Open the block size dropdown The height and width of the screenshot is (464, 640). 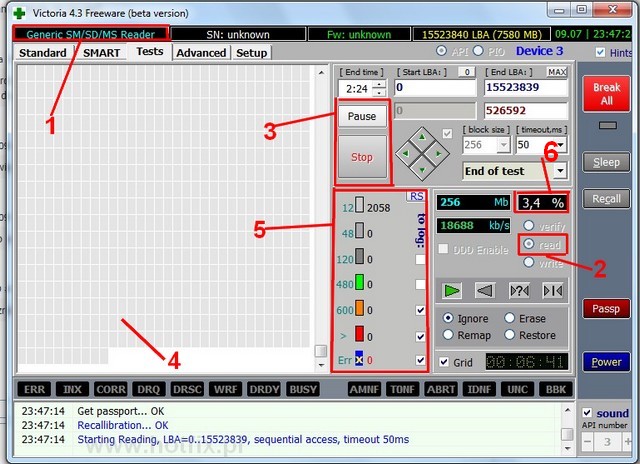(503, 145)
